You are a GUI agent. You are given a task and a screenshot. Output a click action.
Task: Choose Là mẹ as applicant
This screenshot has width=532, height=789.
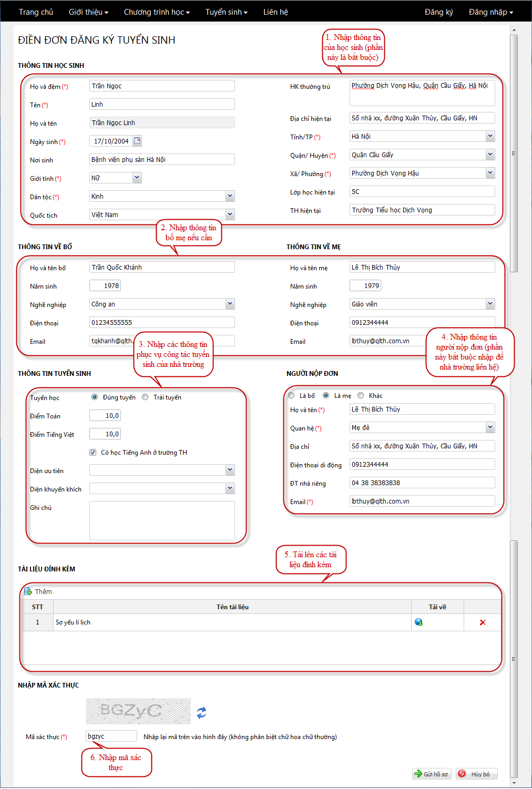[x=326, y=395]
